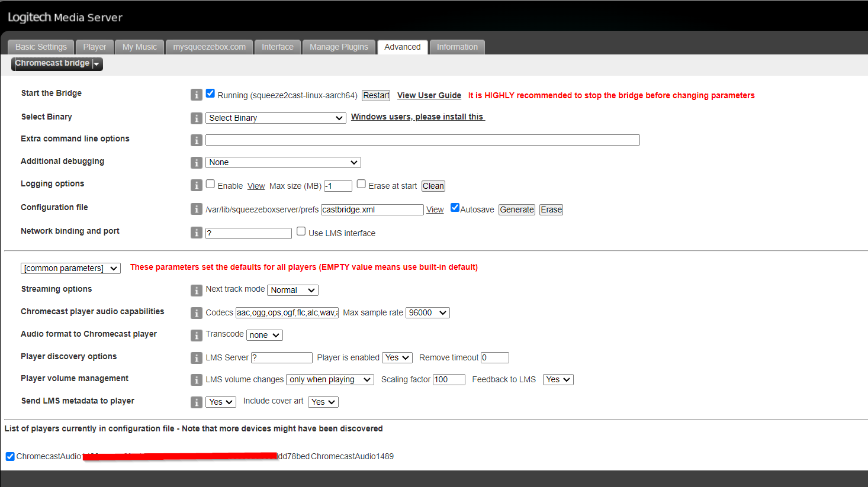The width and height of the screenshot is (868, 487).
Task: Go to the Manage Plugins tab
Action: (x=339, y=47)
